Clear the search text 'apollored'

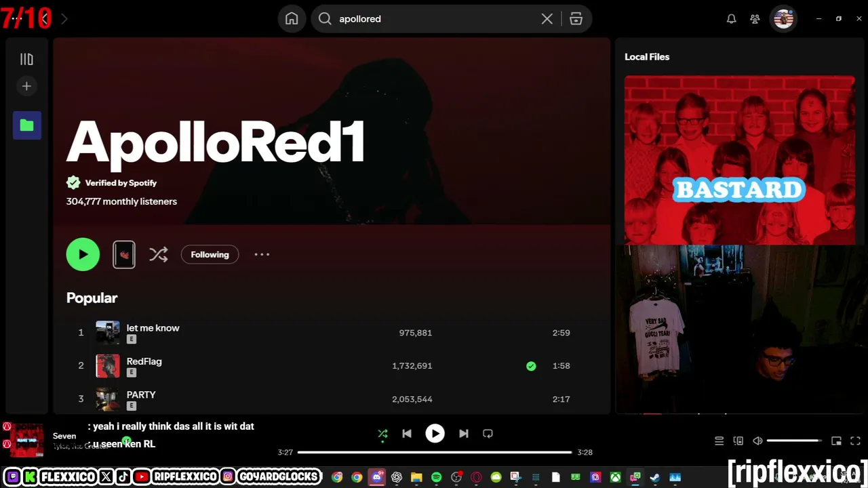547,19
